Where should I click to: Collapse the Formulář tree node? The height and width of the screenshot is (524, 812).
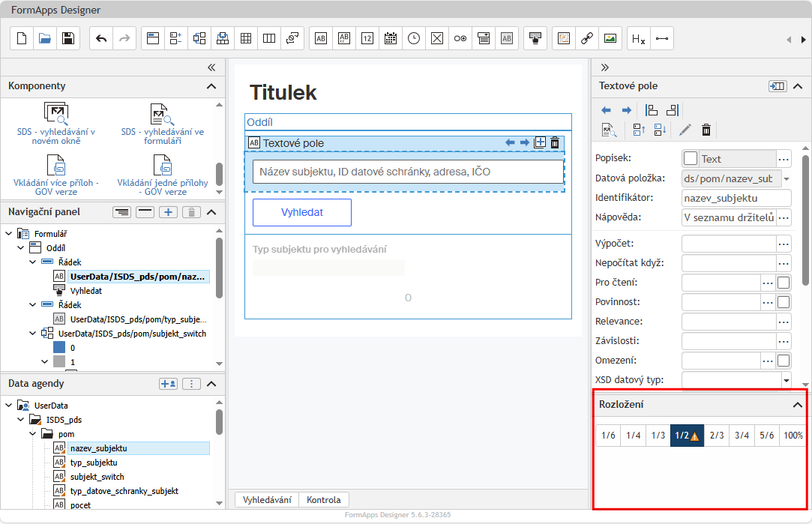pos(9,234)
